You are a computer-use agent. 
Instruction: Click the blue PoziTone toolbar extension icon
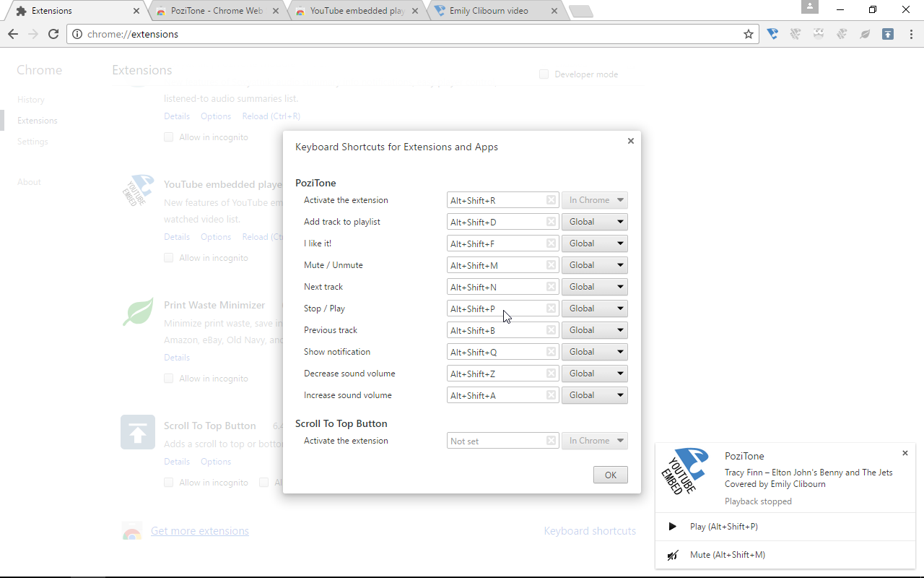click(x=772, y=34)
